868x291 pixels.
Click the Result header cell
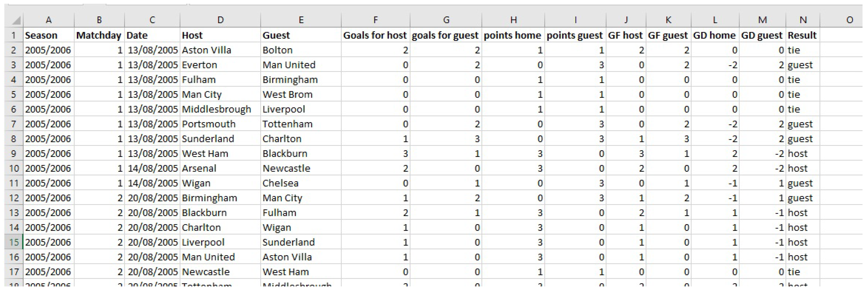click(x=802, y=35)
